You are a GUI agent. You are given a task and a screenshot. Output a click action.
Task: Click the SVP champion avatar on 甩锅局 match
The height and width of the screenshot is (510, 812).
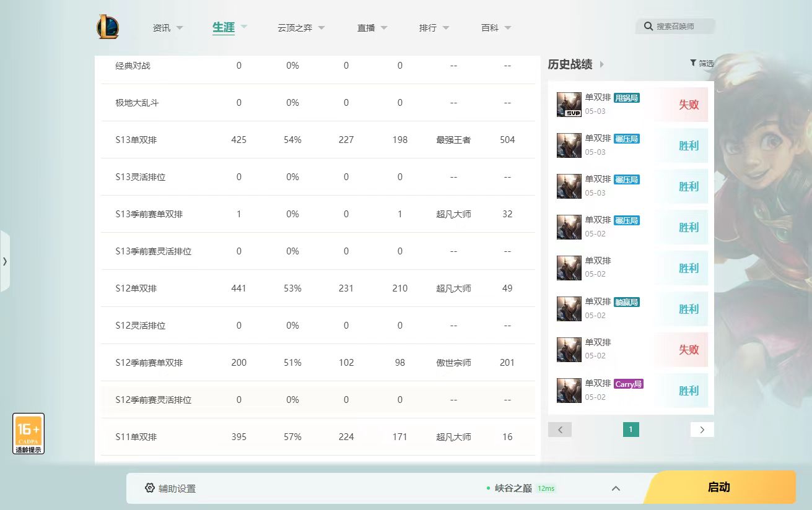click(569, 105)
